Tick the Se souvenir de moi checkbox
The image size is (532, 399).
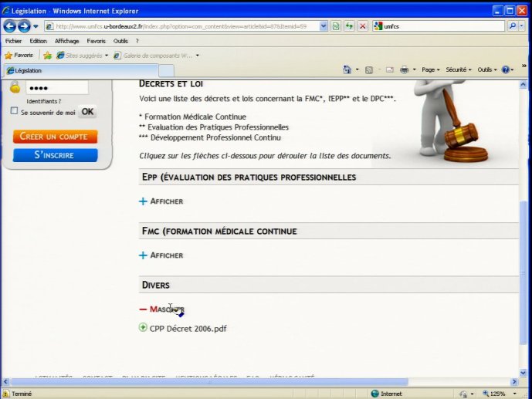[14, 110]
